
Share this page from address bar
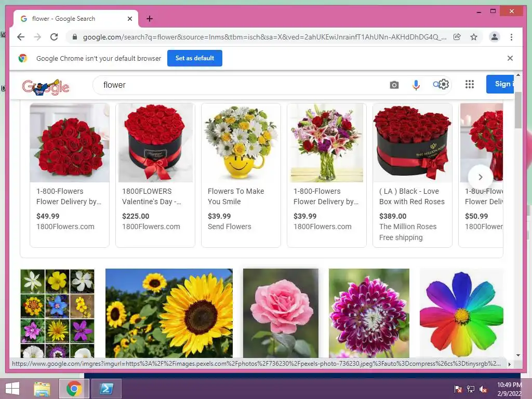(x=457, y=37)
